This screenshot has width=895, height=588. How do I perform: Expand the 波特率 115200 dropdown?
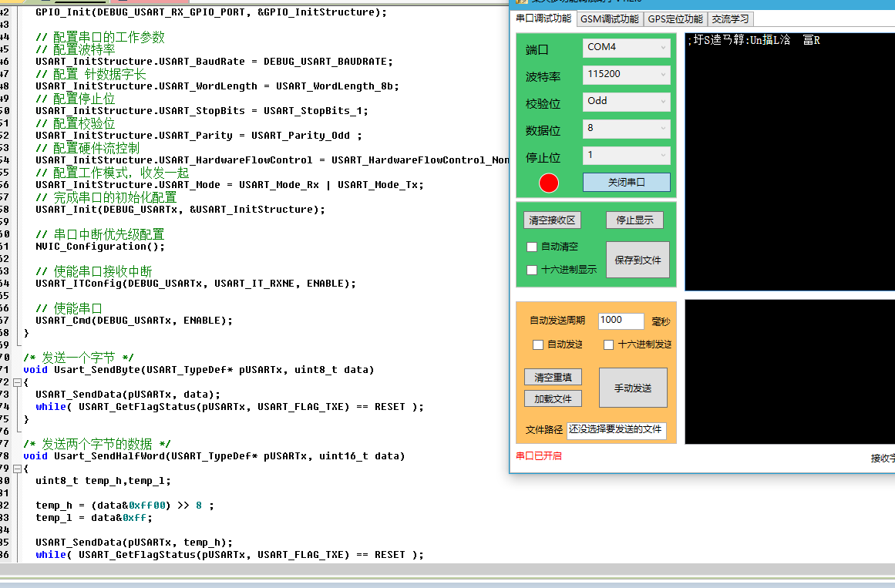click(x=626, y=75)
